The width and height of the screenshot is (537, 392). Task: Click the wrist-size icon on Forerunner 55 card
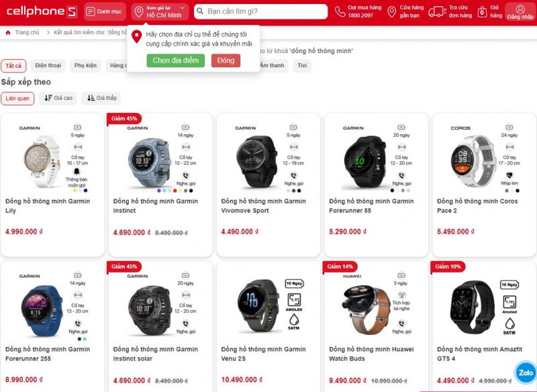401,147
